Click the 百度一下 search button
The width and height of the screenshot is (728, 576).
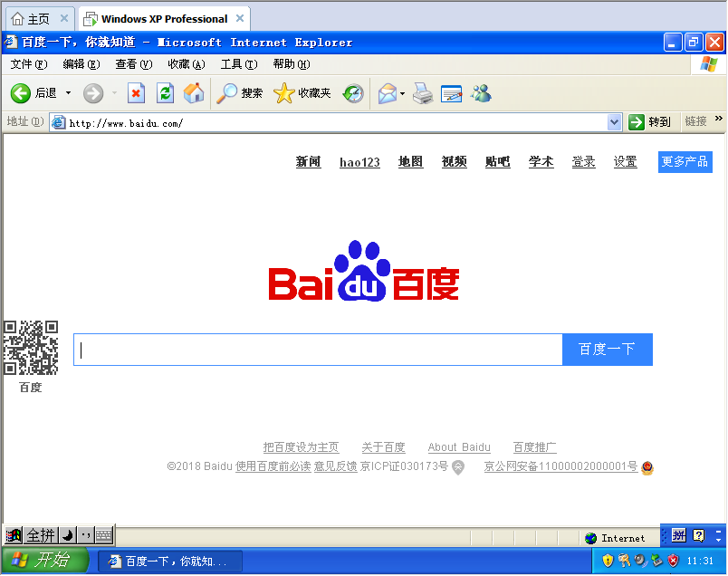click(608, 350)
